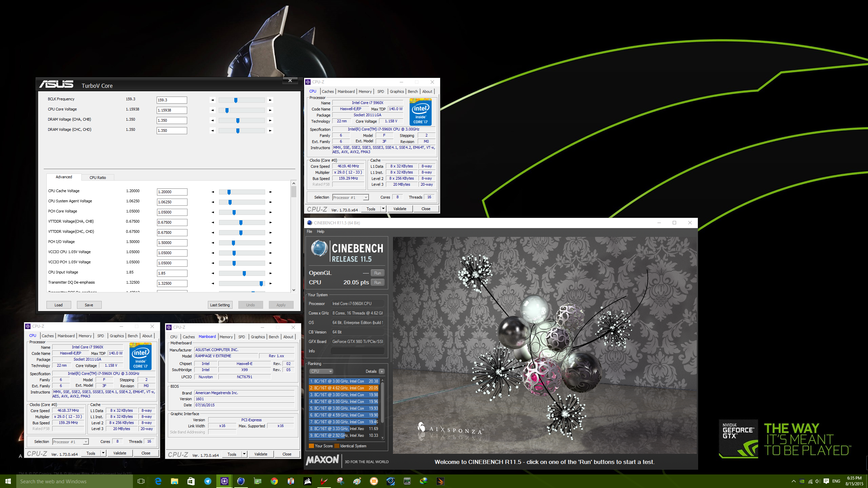This screenshot has width=868, height=488.
Task: Click the TurboV advanced list scrollbar down arrow
Action: pyautogui.click(x=294, y=290)
